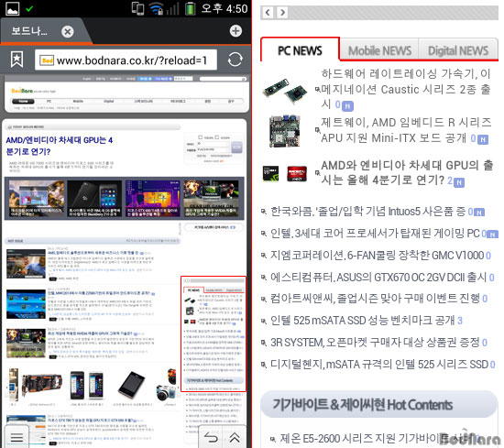Switch to the Mobile NEWS tab

(379, 50)
